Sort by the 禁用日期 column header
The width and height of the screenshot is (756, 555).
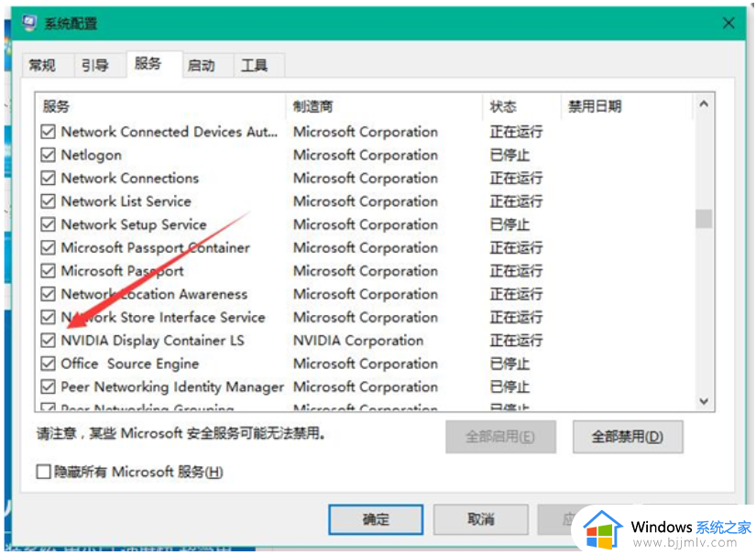coord(627,106)
